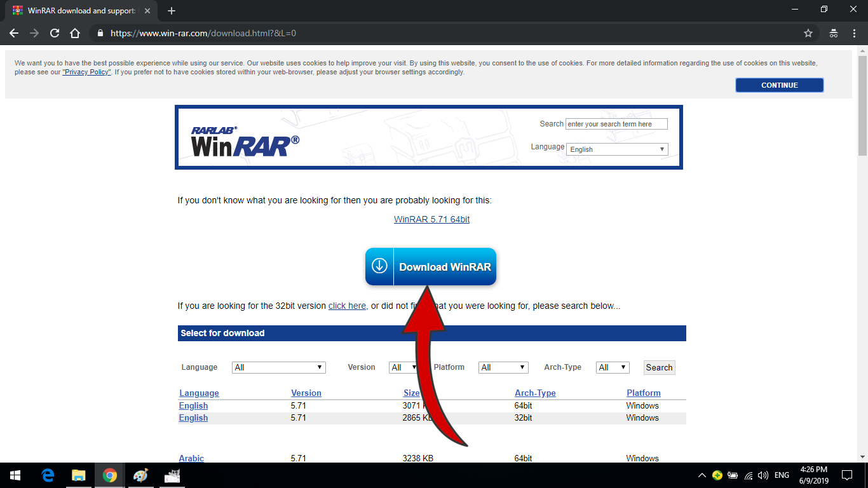Screen dimensions: 868x488
Task: Click the WinRAR RARLAB logo
Action: click(245, 141)
